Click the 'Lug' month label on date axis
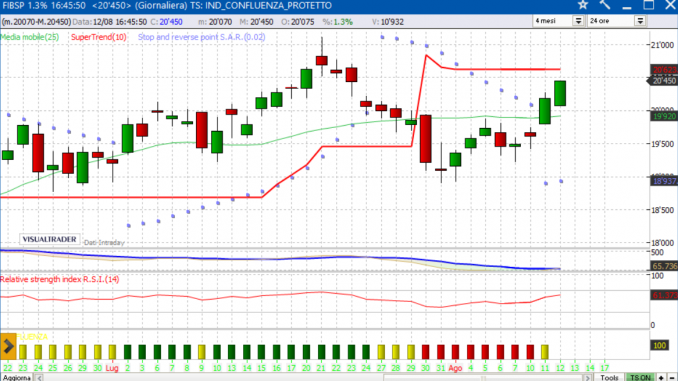Viewport: 678px width, 381px height. (112, 368)
